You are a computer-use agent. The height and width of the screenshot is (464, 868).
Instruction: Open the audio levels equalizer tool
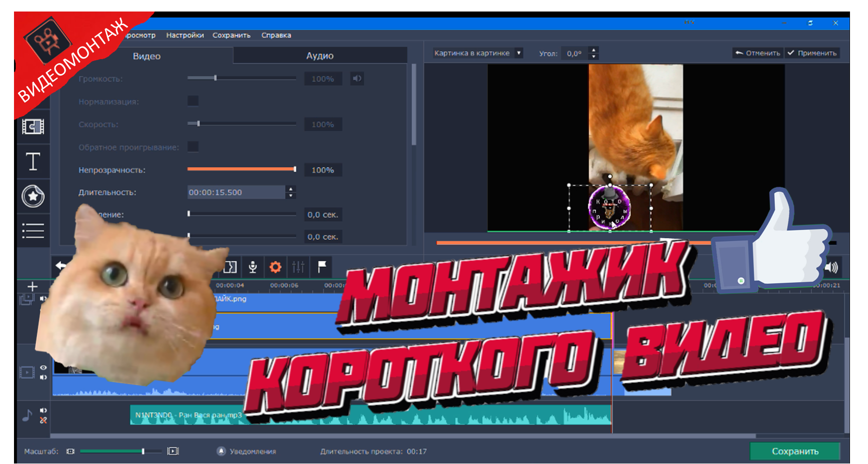pyautogui.click(x=298, y=267)
